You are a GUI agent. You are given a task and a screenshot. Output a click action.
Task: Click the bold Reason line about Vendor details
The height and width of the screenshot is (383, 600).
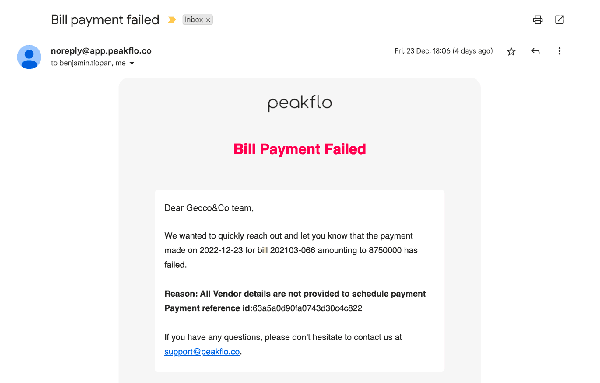tap(295, 294)
